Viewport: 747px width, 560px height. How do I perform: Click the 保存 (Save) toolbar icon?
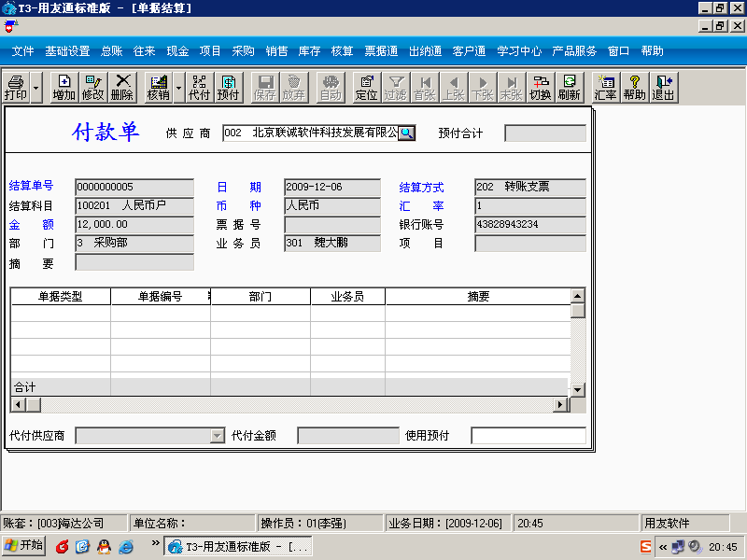pyautogui.click(x=264, y=88)
